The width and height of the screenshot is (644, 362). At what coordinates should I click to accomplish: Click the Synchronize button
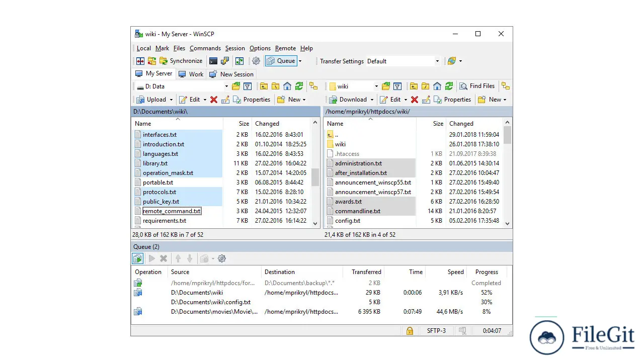click(x=181, y=61)
